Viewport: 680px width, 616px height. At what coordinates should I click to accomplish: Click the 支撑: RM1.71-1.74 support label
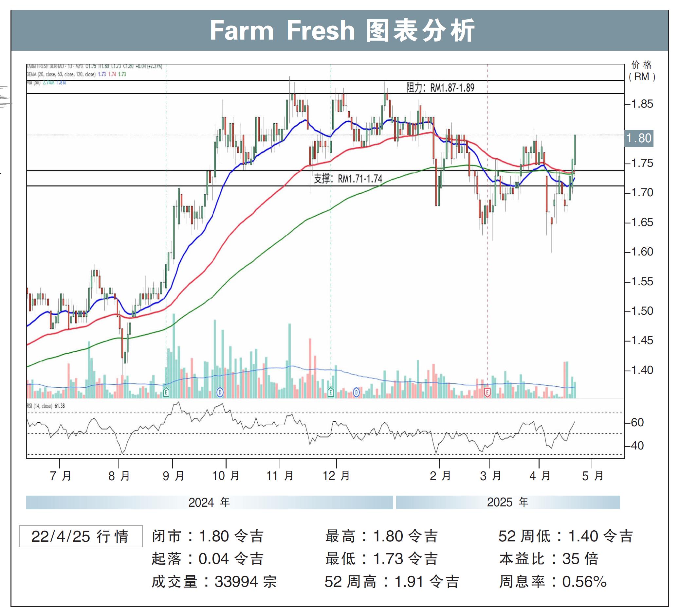coord(348,179)
